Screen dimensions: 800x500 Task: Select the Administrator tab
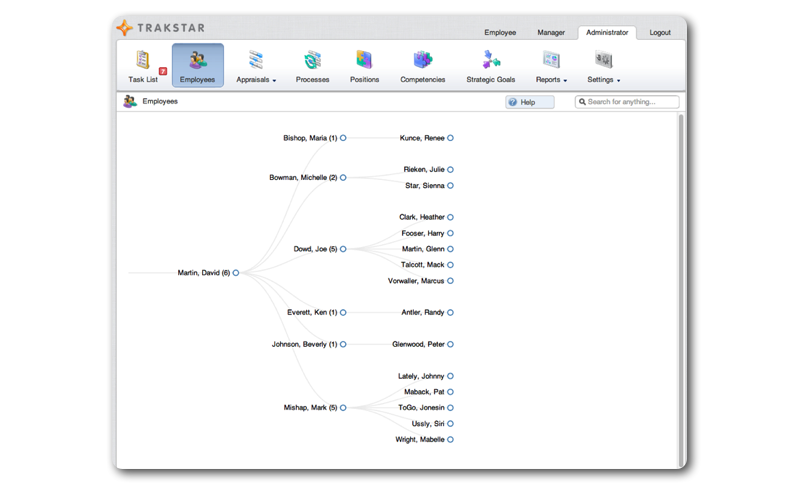tap(607, 32)
